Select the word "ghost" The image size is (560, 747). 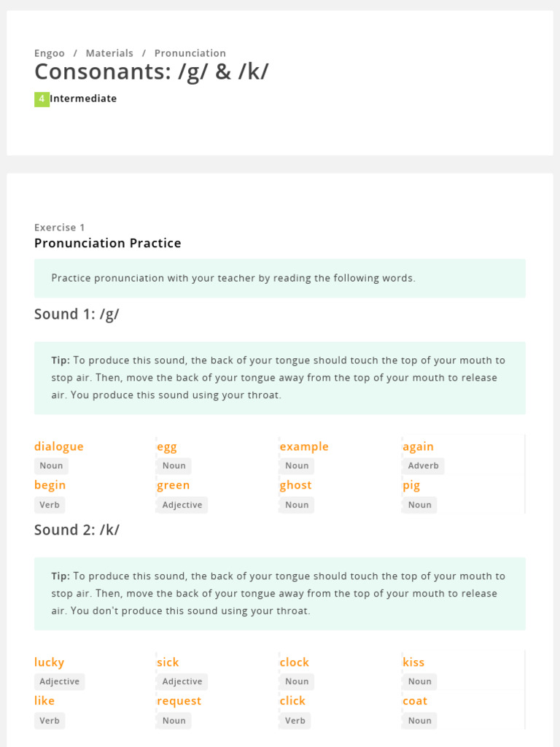click(x=295, y=485)
